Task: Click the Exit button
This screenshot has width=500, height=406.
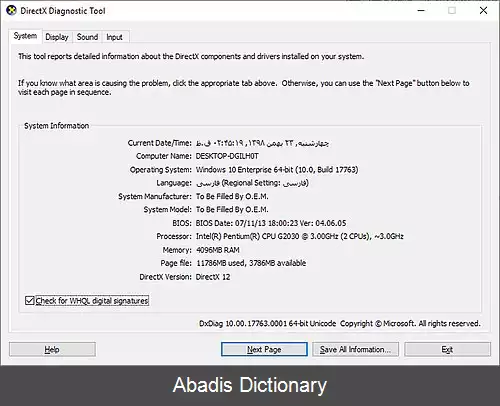Action: (x=447, y=349)
